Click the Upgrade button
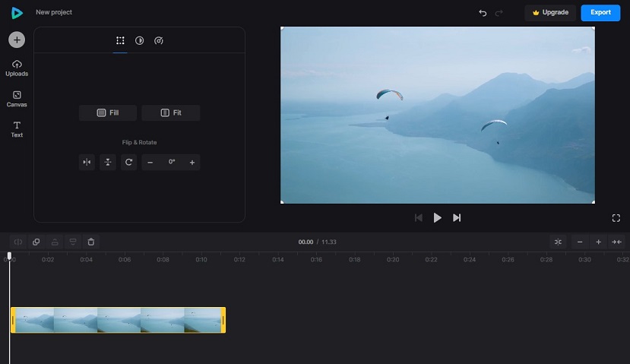Screen dimensions: 630x364 550,13
